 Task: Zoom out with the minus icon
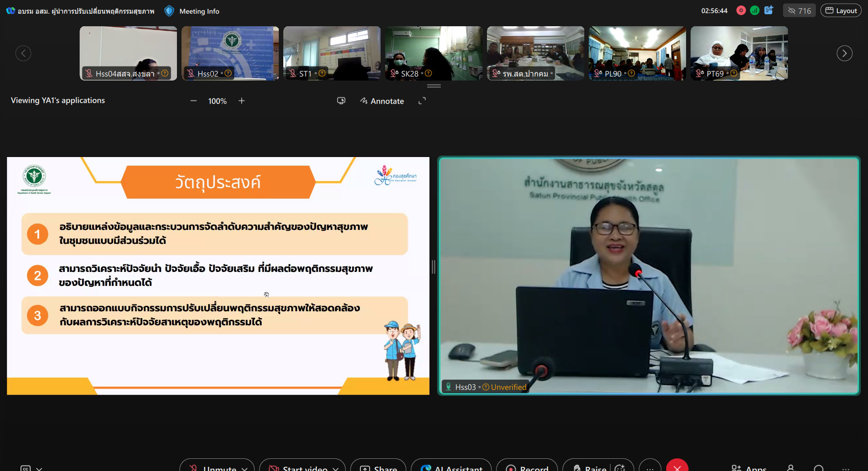tap(194, 101)
